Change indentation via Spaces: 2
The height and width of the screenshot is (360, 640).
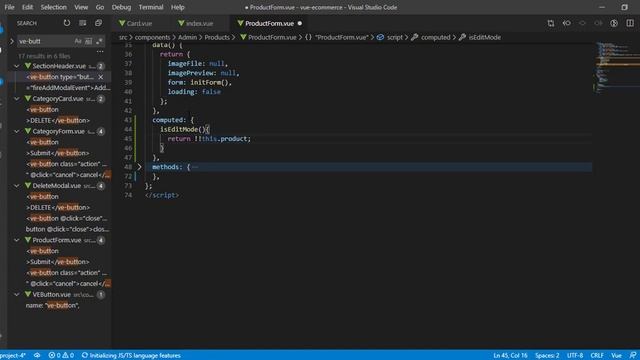click(x=547, y=356)
